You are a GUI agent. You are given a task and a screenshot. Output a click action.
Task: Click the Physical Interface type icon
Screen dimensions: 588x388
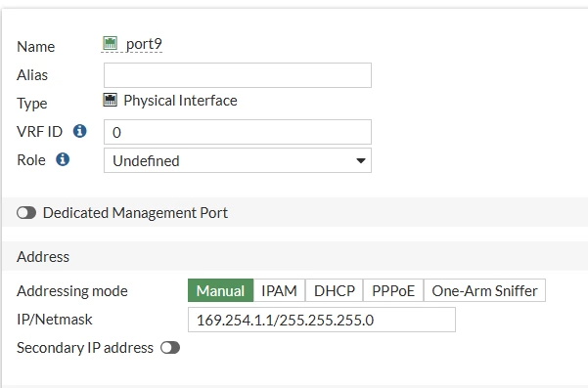[x=110, y=100]
